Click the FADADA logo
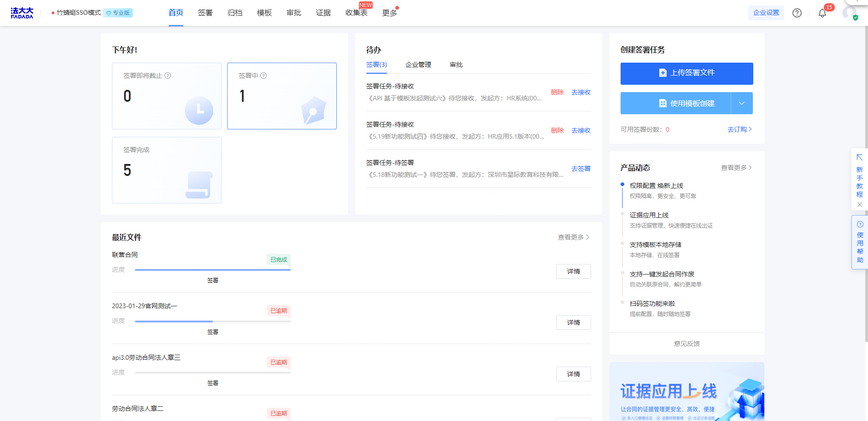The height and width of the screenshot is (421, 868). coord(22,13)
